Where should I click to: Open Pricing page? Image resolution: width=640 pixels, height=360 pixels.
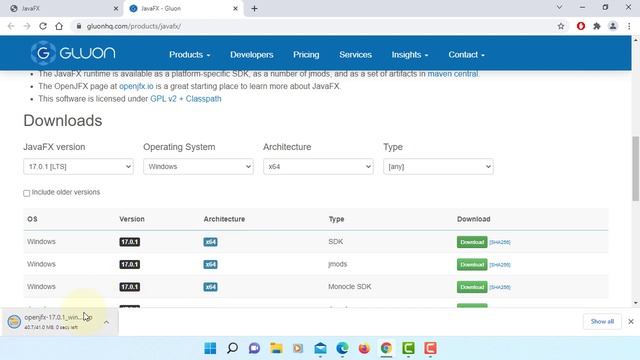point(306,55)
